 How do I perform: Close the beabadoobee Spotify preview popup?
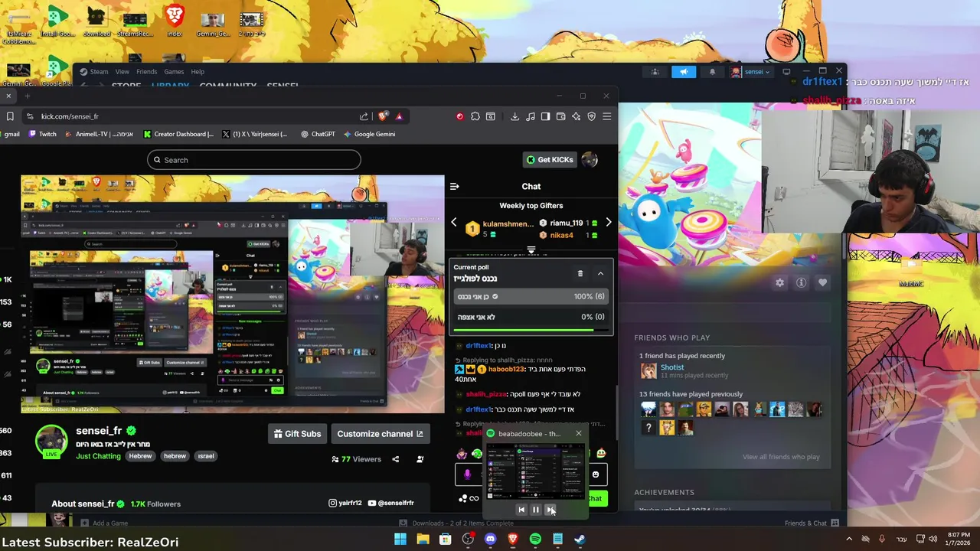tap(578, 433)
